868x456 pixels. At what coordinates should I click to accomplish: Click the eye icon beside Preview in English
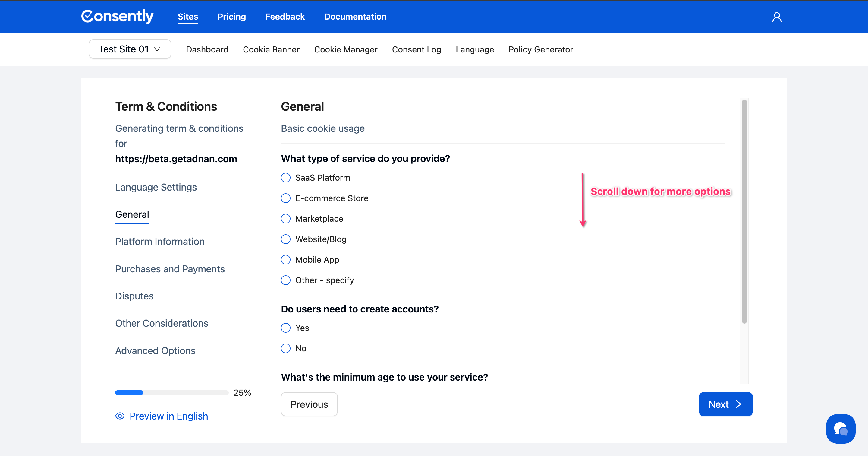120,416
